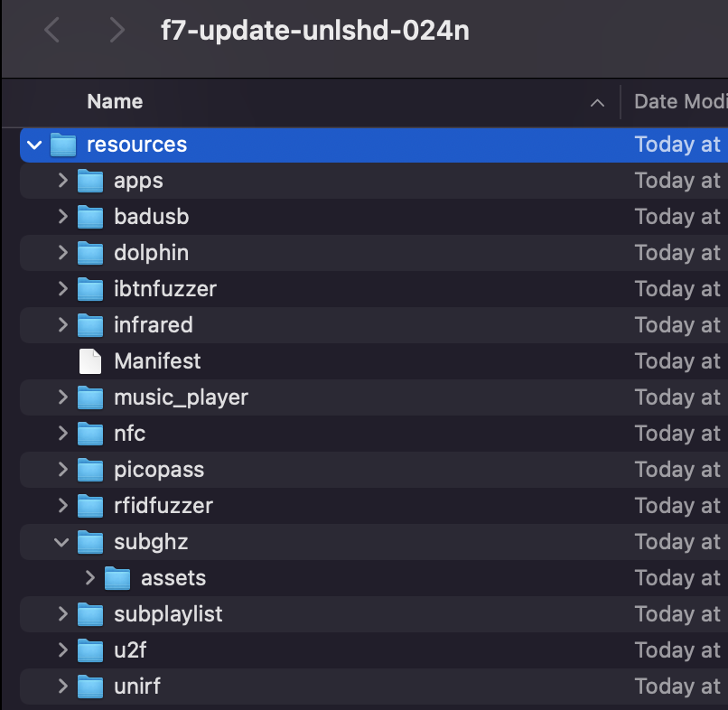Expand the subplaylist folder chevron
728x710 pixels.
click(61, 614)
